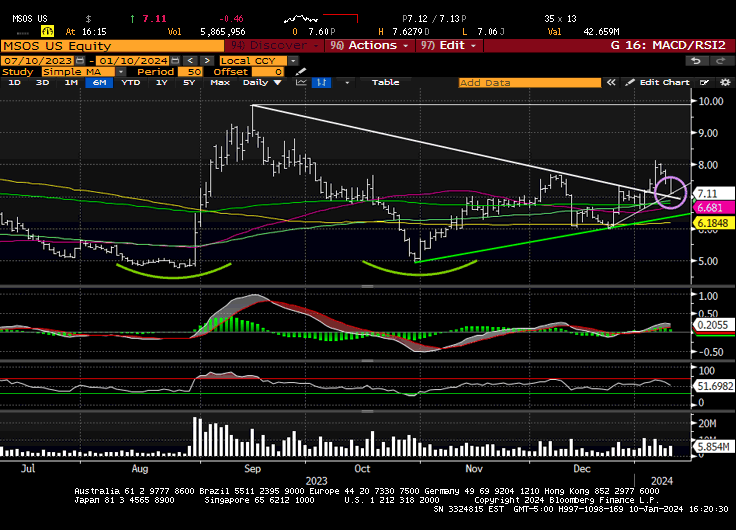The image size is (736, 530).
Task: Open the 96) Actions menu
Action: tap(369, 46)
